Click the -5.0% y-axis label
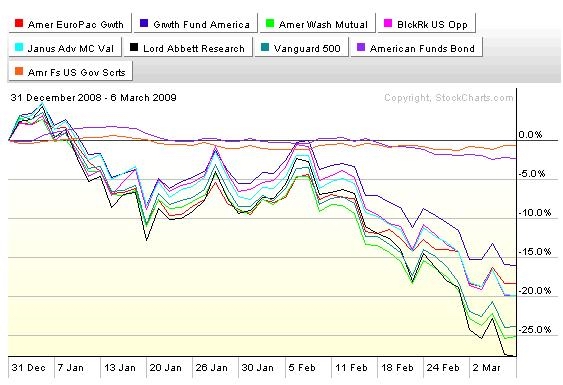The image size is (563, 385). tap(532, 174)
